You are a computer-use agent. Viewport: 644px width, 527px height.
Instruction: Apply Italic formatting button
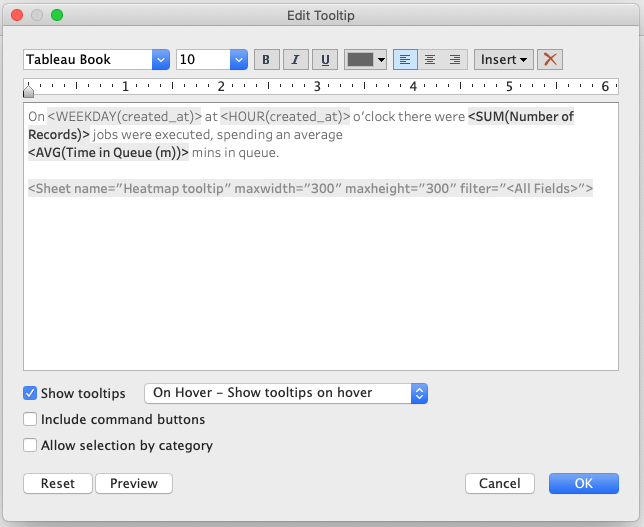[295, 60]
